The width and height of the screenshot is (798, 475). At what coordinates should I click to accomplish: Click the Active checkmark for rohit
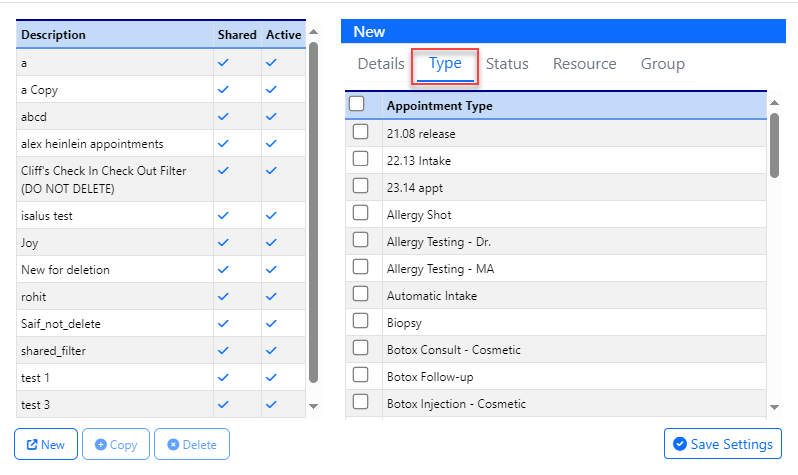[271, 296]
